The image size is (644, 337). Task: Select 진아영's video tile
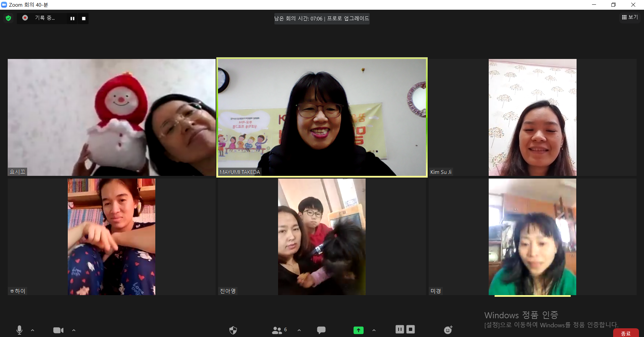click(x=322, y=237)
